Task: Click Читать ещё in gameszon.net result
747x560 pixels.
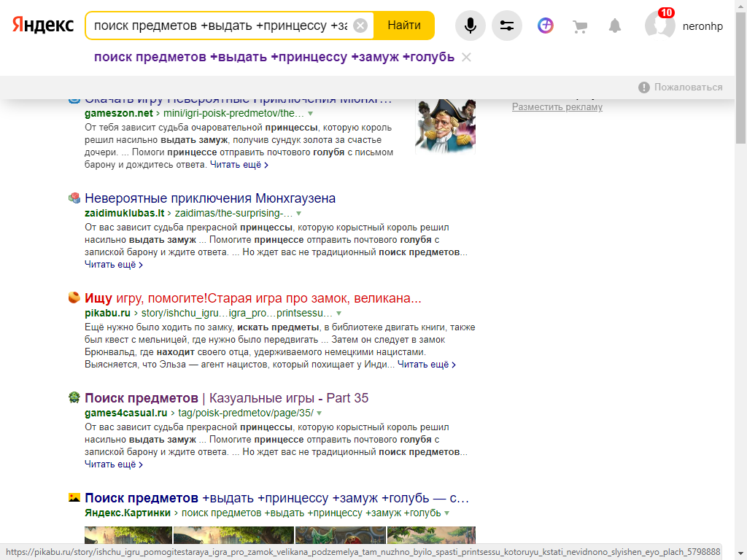Action: (239, 165)
